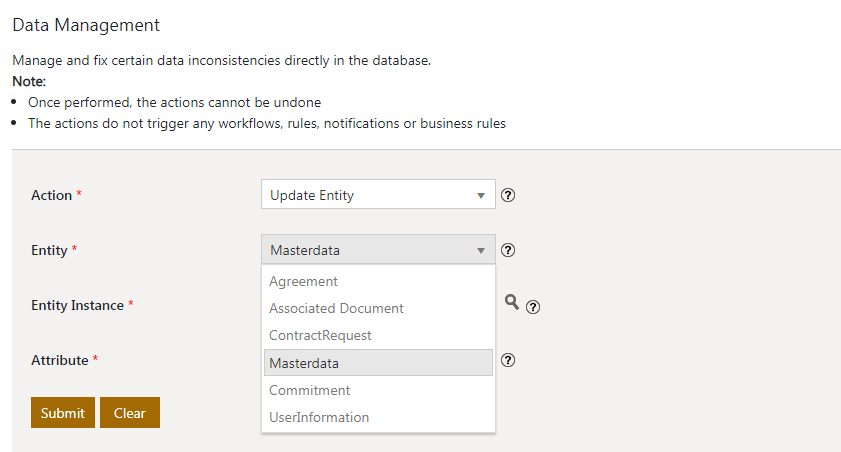Select Agreement from the Entity list
841x452 pixels.
[304, 282]
